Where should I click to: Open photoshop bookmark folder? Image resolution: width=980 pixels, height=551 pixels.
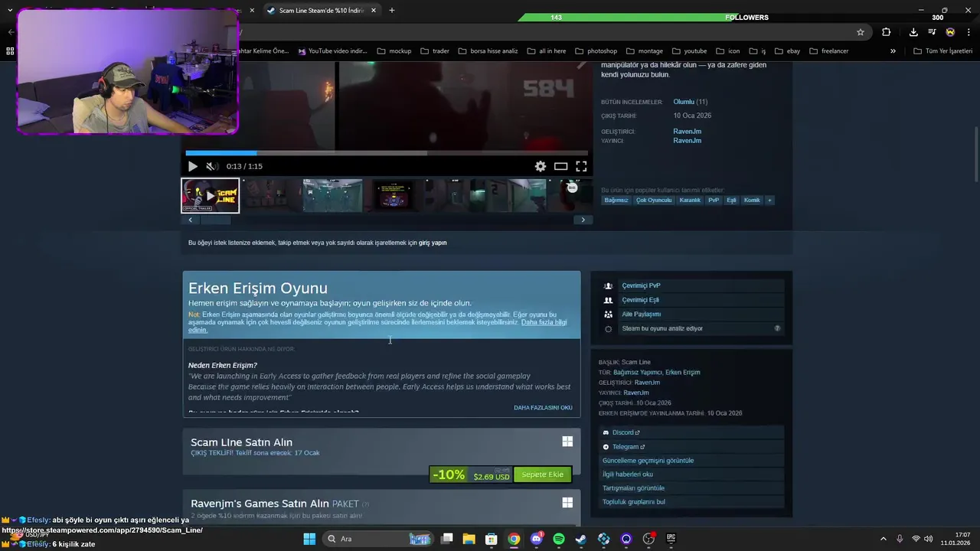(x=596, y=51)
